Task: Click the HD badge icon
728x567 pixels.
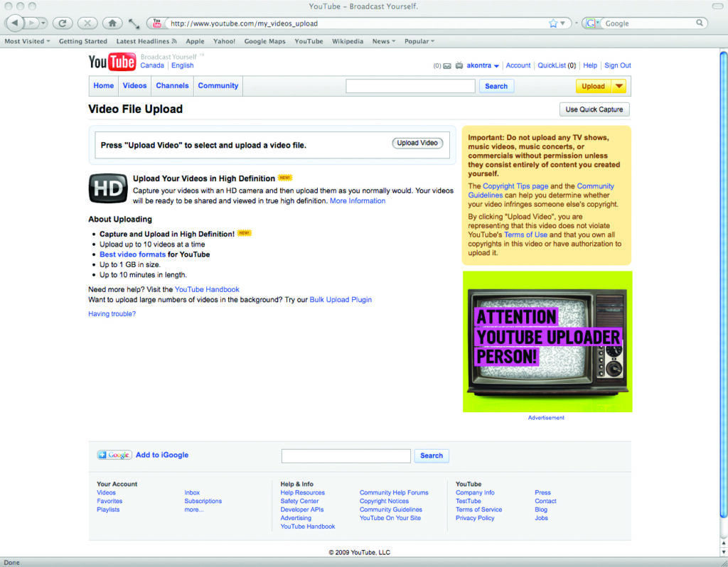Action: (108, 188)
